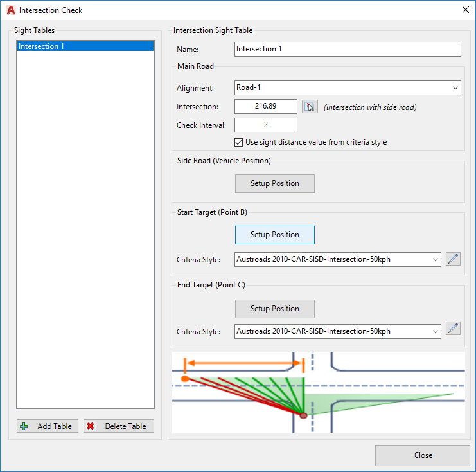Focus the Intersection value field showing 216.89
This screenshot has width=476, height=472.
point(266,107)
